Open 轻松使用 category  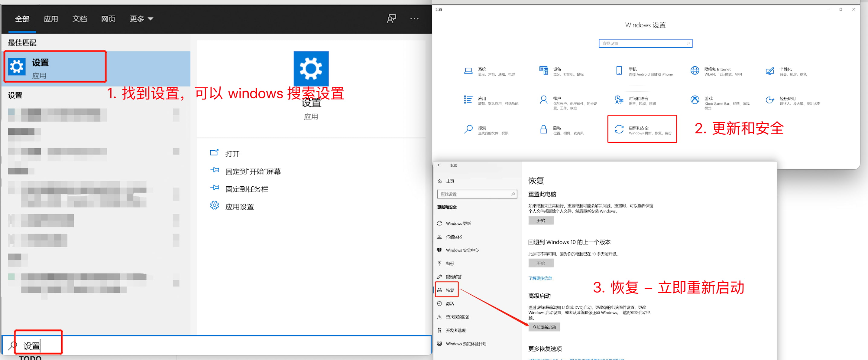point(792,100)
